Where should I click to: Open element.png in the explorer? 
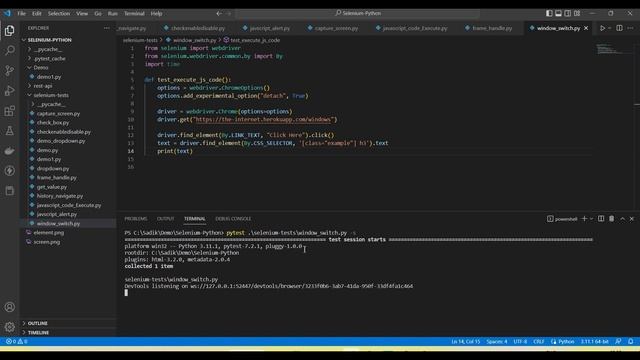[x=49, y=233]
